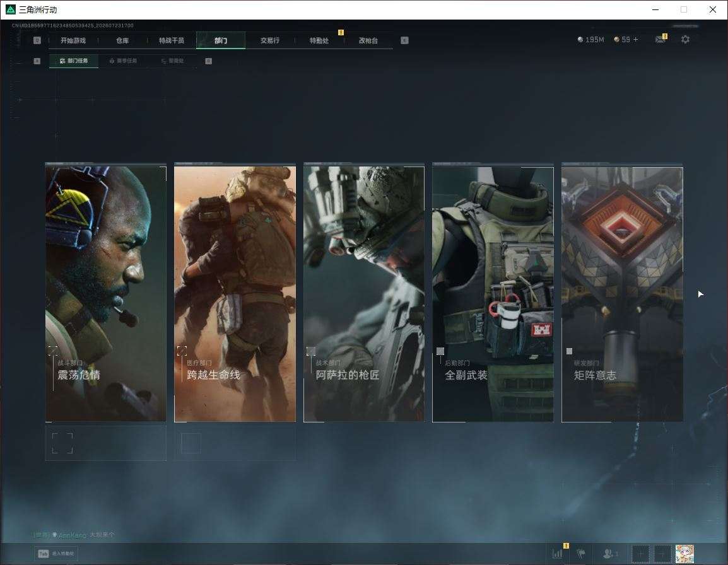This screenshot has width=728, height=565.
Task: Open the second sub-tab beside 部门任务
Action: point(123,61)
